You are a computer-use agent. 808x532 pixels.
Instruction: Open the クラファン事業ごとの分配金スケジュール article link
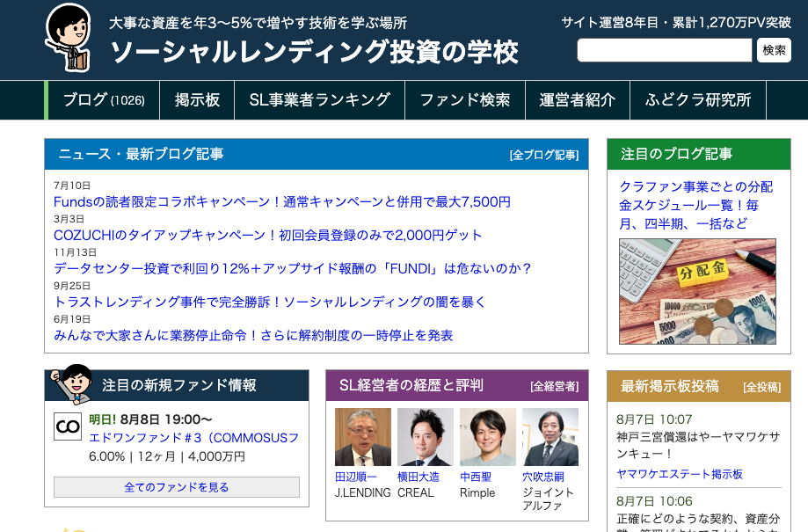[696, 205]
